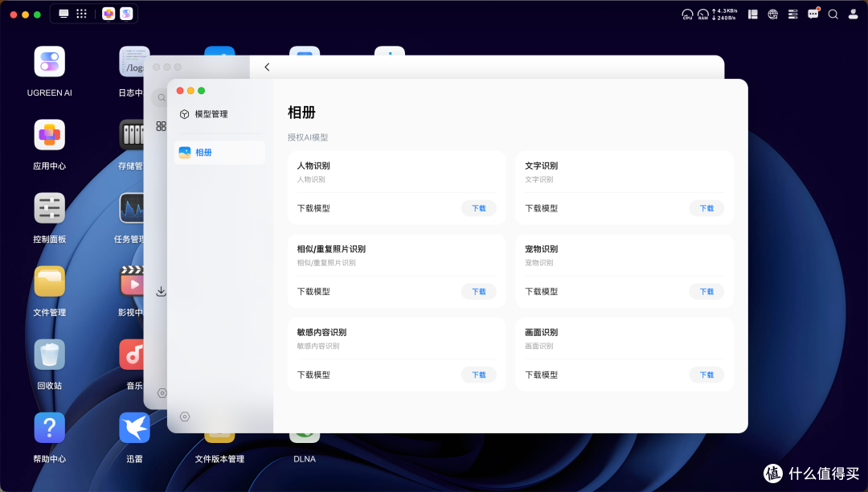Screen dimensions: 868x492
Task: Open the 任务管理 task manager icon
Action: [x=131, y=208]
